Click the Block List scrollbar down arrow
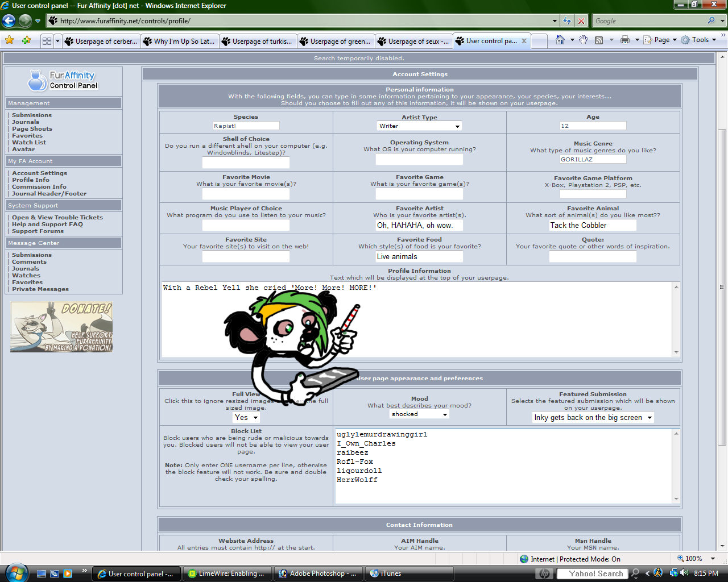 [x=676, y=499]
